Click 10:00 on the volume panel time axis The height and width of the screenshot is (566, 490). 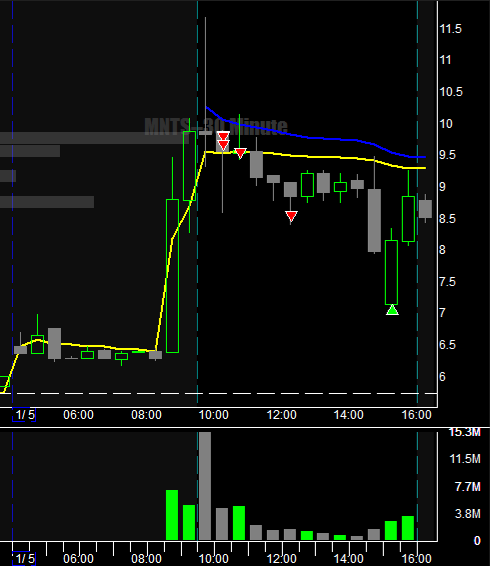point(214,559)
